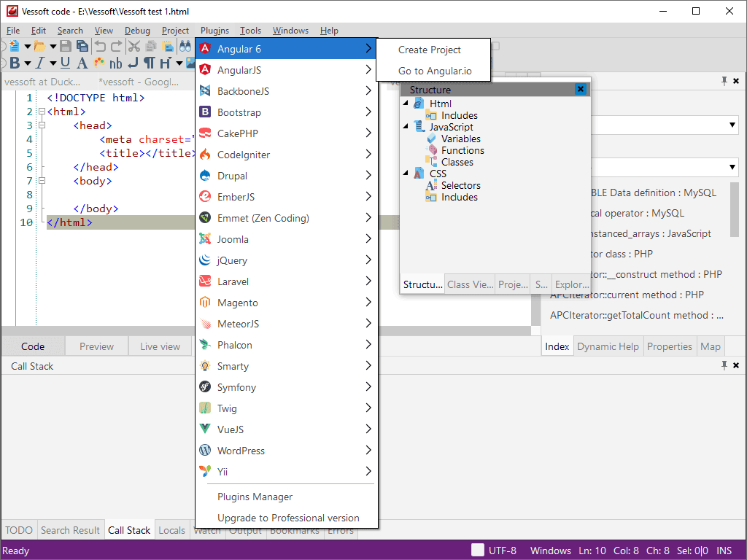
Task: Switch to the Dynamic Help tab
Action: point(608,346)
